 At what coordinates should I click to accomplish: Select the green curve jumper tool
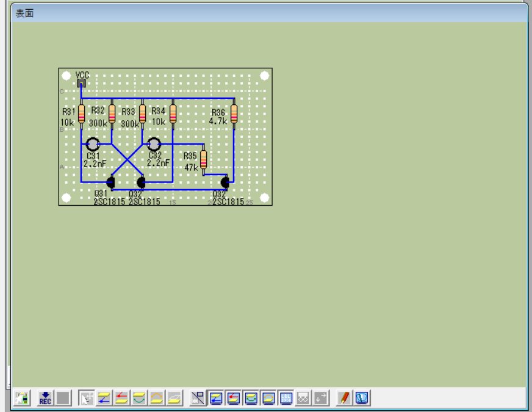[x=140, y=398]
